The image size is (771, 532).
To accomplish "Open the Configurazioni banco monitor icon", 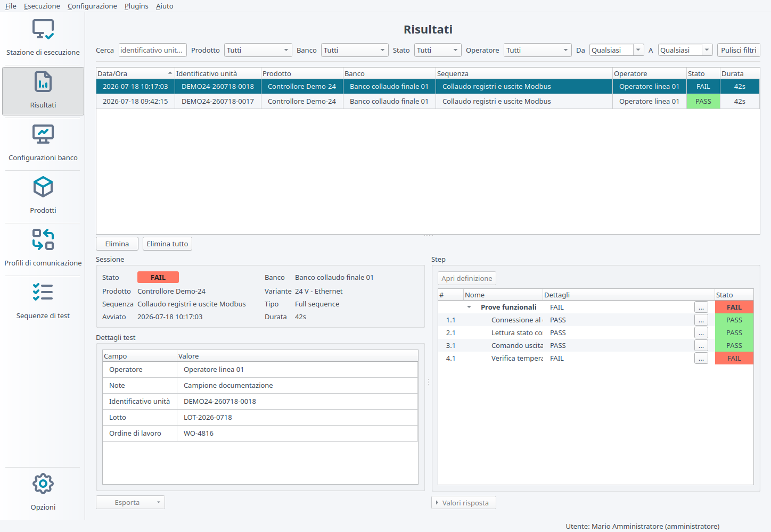I will click(x=43, y=135).
